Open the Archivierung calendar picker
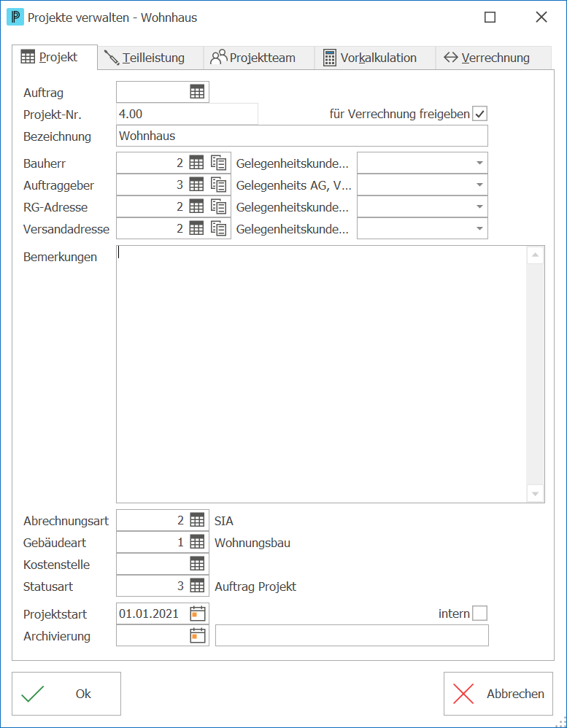 (197, 635)
